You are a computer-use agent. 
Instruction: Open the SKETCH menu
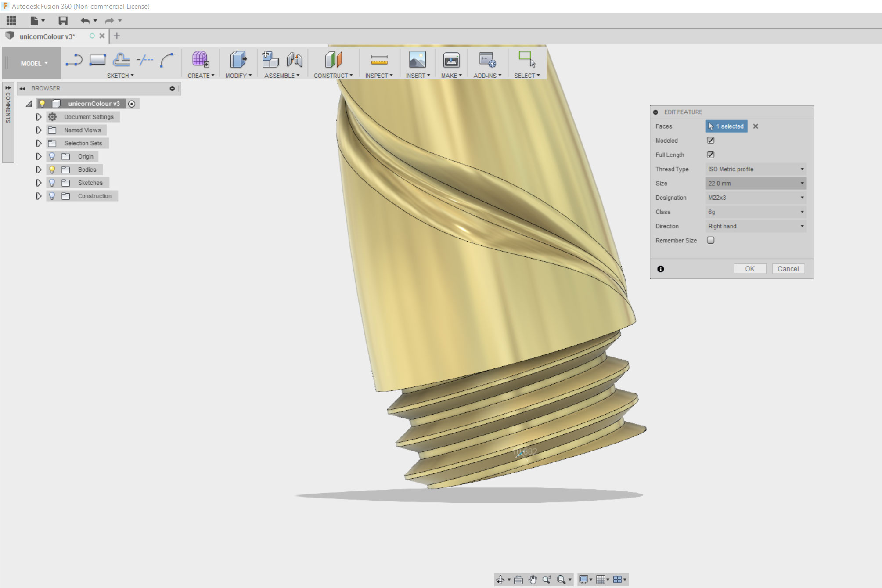tap(120, 76)
